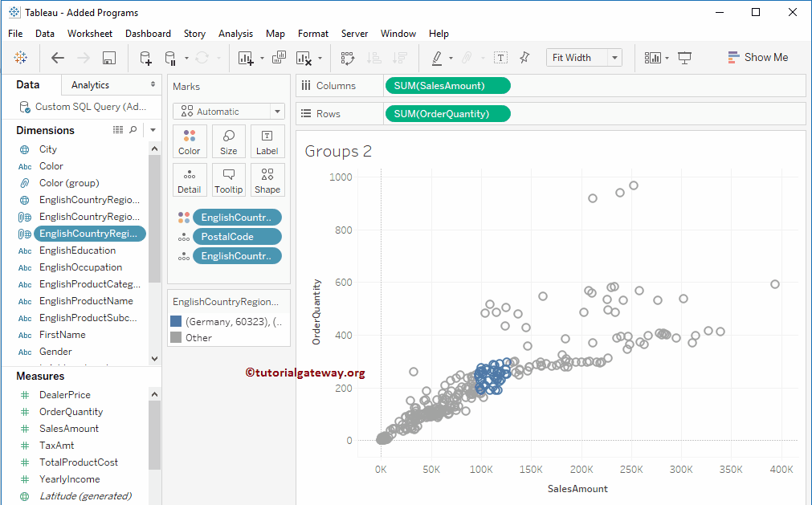Open the Size card in Marks

[229, 141]
